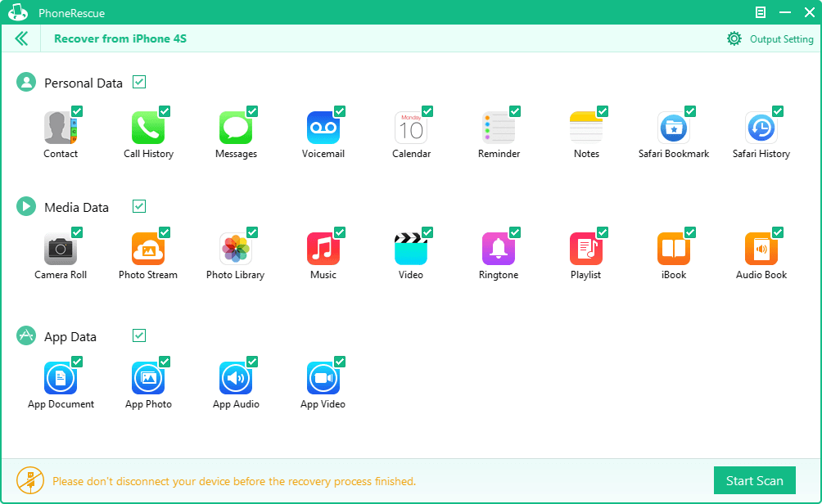Image resolution: width=822 pixels, height=504 pixels.
Task: Uncheck the App Video checkbox
Action: pyautogui.click(x=340, y=362)
